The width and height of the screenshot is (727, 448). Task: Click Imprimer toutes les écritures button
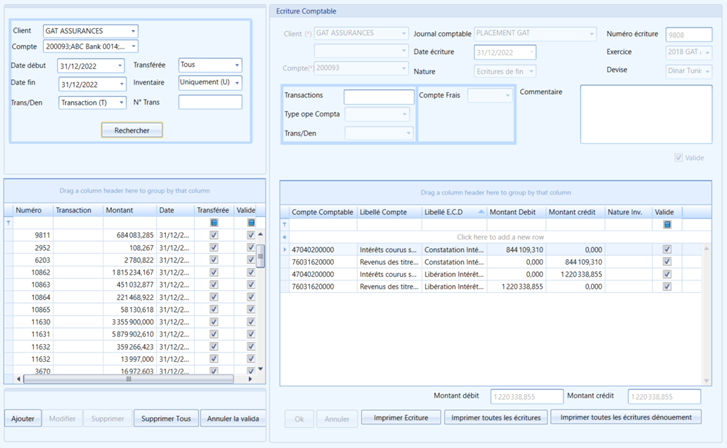click(x=496, y=417)
